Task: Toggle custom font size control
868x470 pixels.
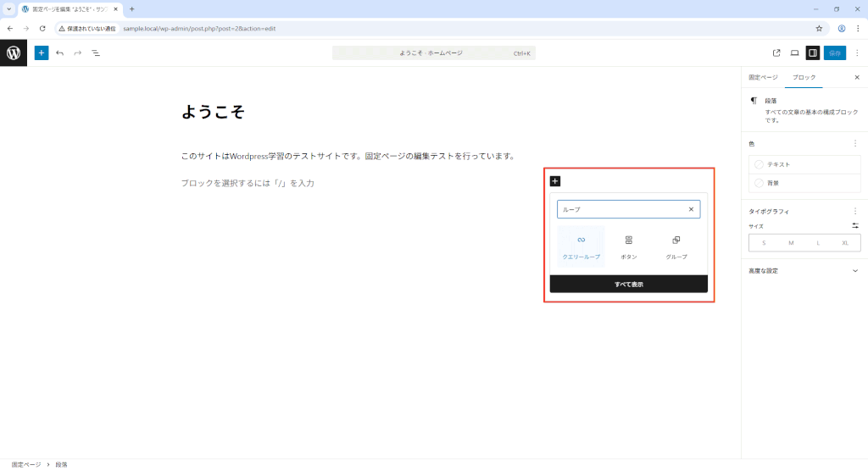Action: point(855,225)
